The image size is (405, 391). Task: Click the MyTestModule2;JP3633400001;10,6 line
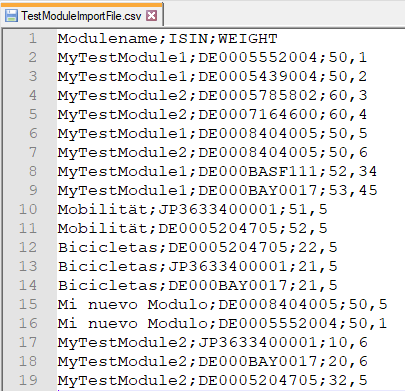click(212, 343)
